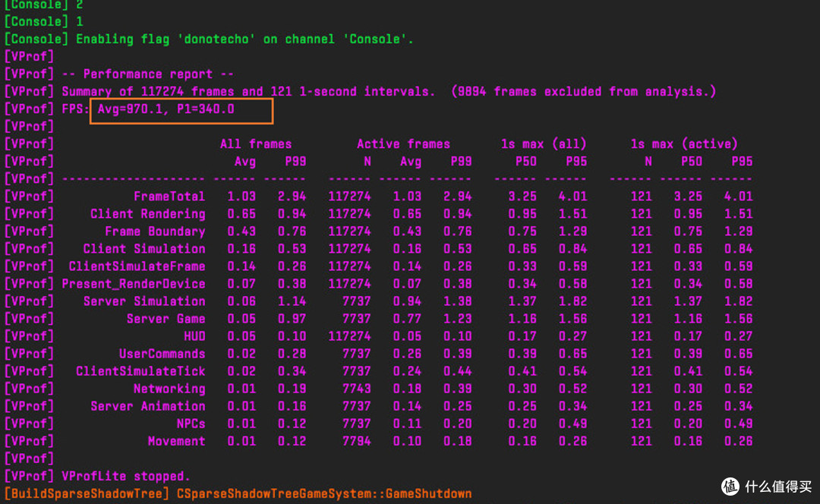Select the 'Active frames' column group header
The image size is (820, 504).
[x=403, y=144]
